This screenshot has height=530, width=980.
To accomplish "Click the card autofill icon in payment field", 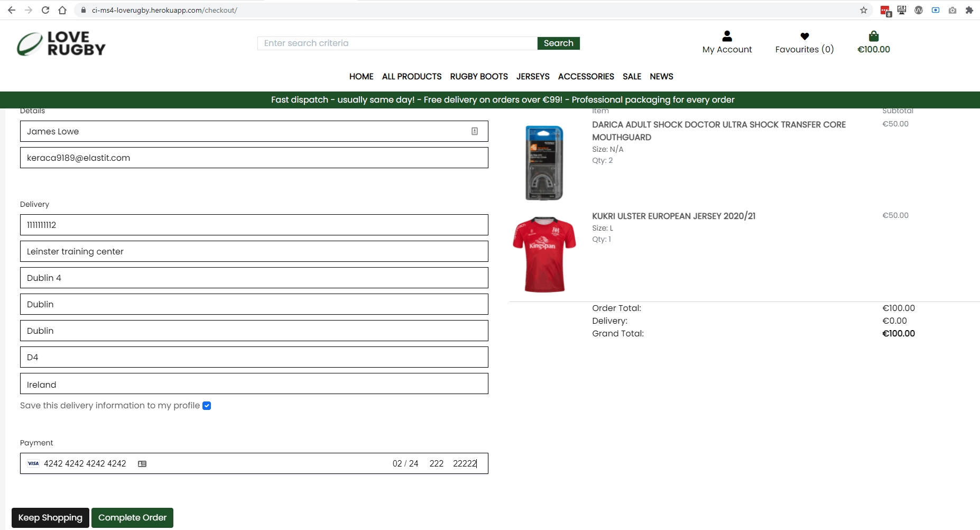I will coord(142,464).
